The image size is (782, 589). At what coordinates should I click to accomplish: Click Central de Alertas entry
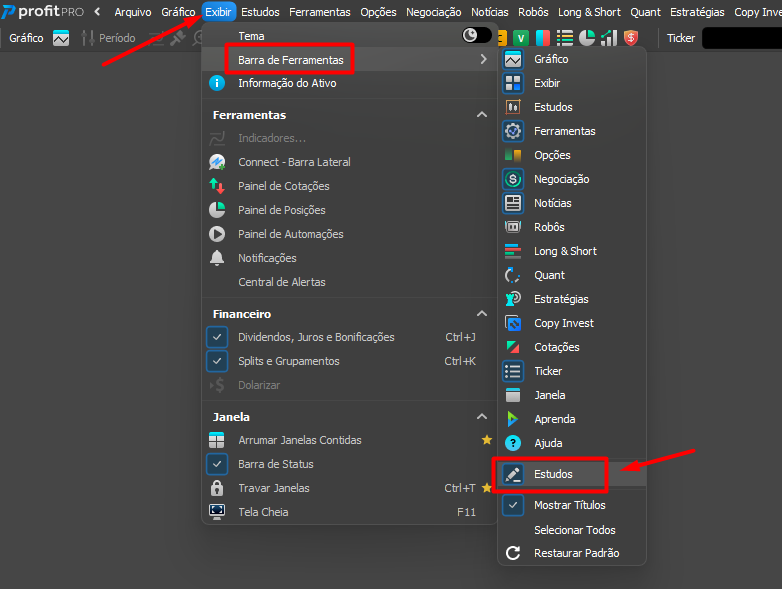(x=282, y=282)
